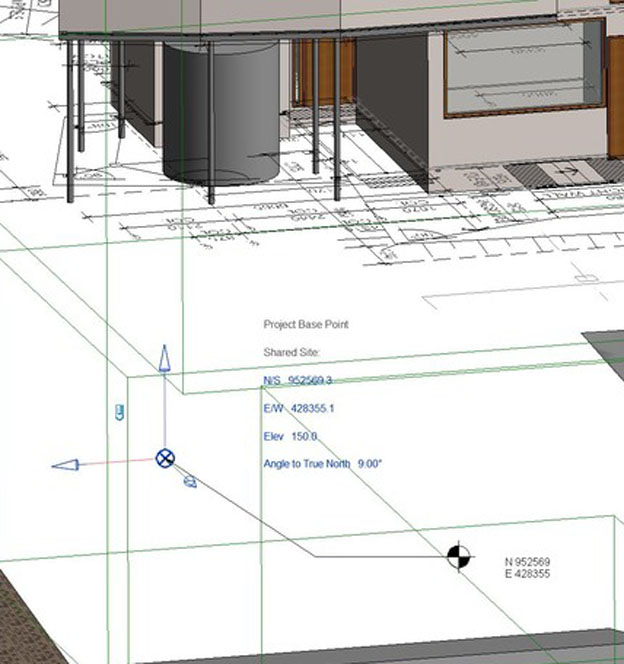Select the gray cylindrical column

tap(222, 110)
